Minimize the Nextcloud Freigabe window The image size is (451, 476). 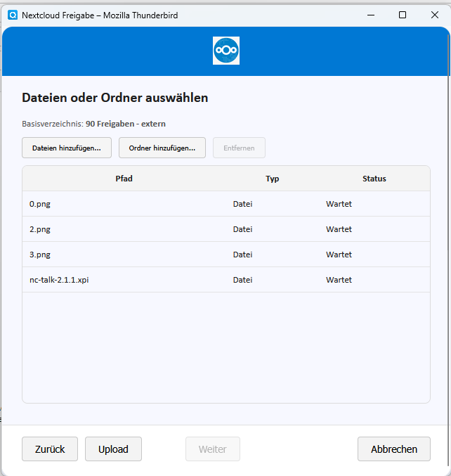[x=370, y=15]
